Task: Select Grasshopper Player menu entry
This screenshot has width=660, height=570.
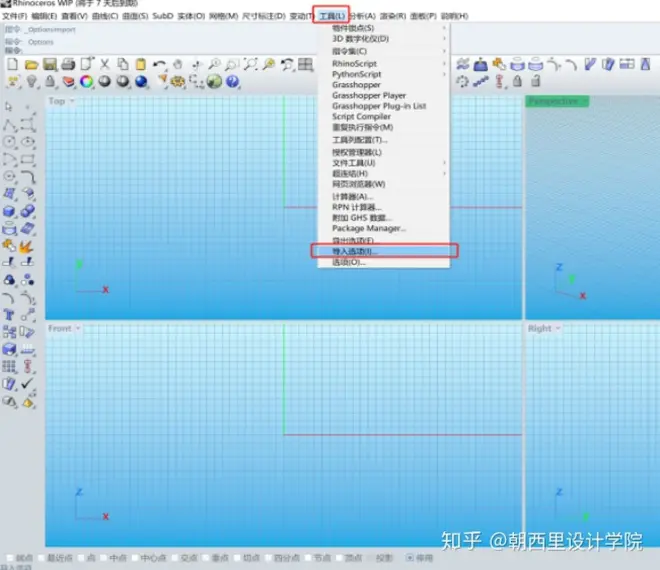Action: [369, 96]
